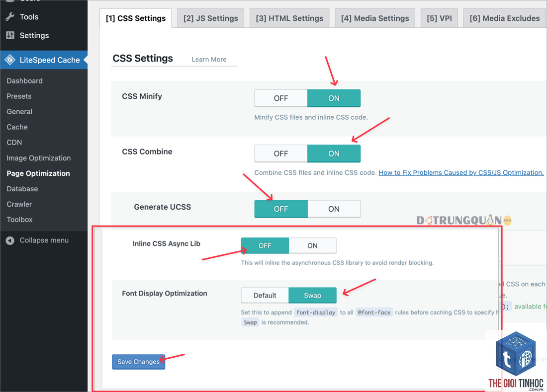Image resolution: width=547 pixels, height=392 pixels.
Task: Click the CSS Minify label
Action: pos(142,96)
